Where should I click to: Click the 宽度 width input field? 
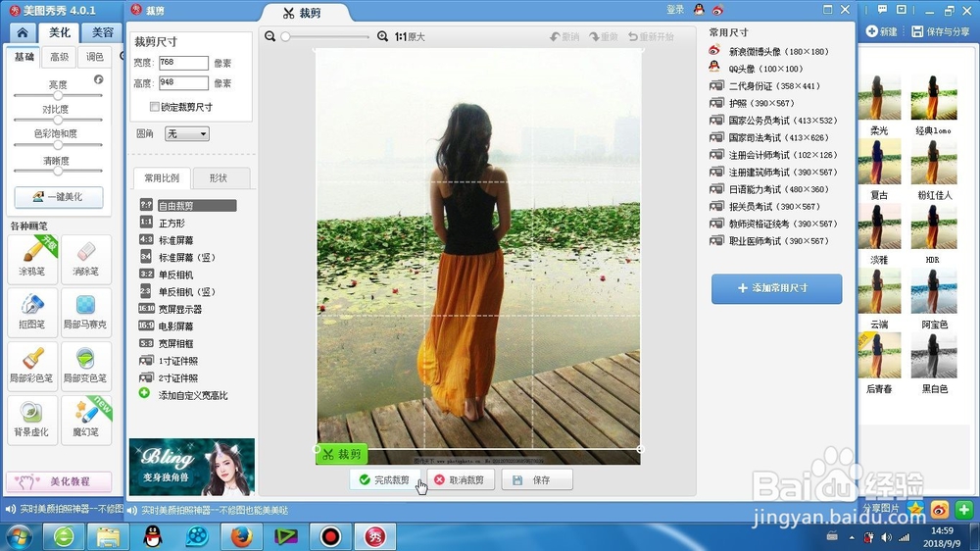pyautogui.click(x=183, y=63)
